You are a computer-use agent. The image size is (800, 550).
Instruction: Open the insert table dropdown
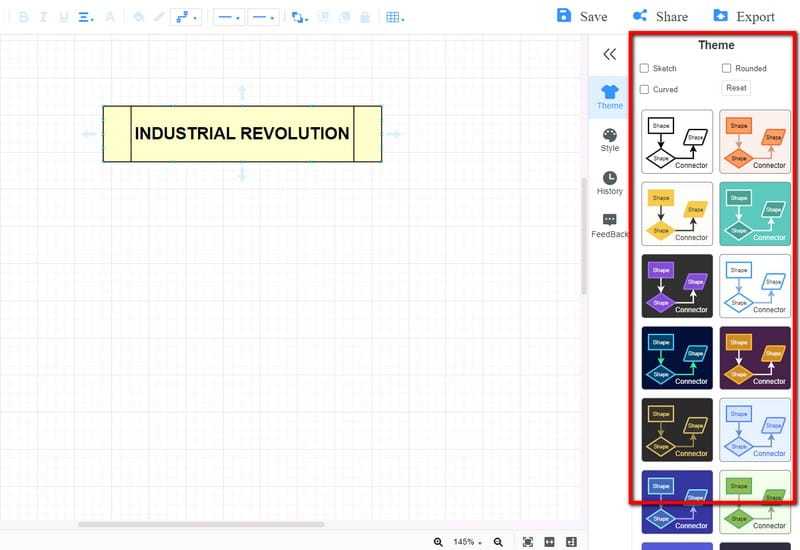tap(395, 17)
